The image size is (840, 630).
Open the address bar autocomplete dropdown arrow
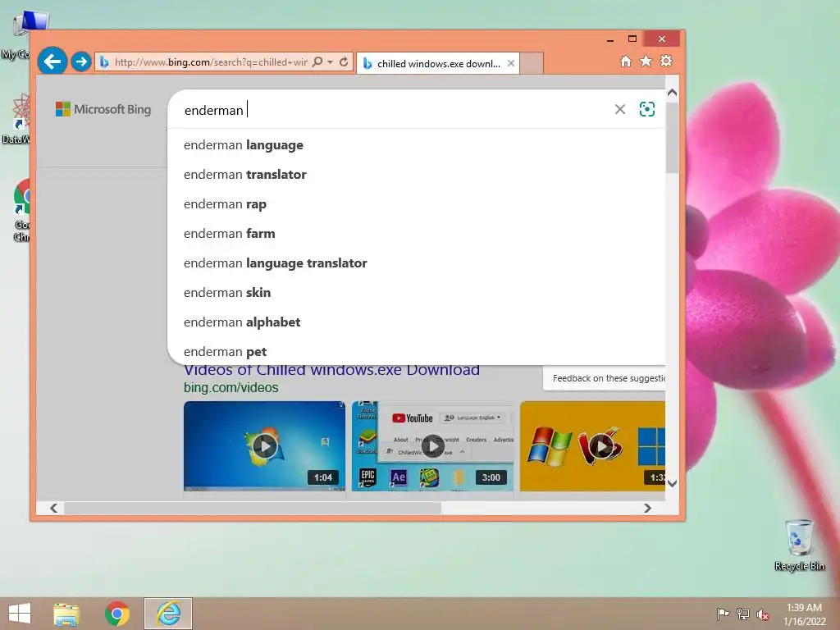(330, 62)
